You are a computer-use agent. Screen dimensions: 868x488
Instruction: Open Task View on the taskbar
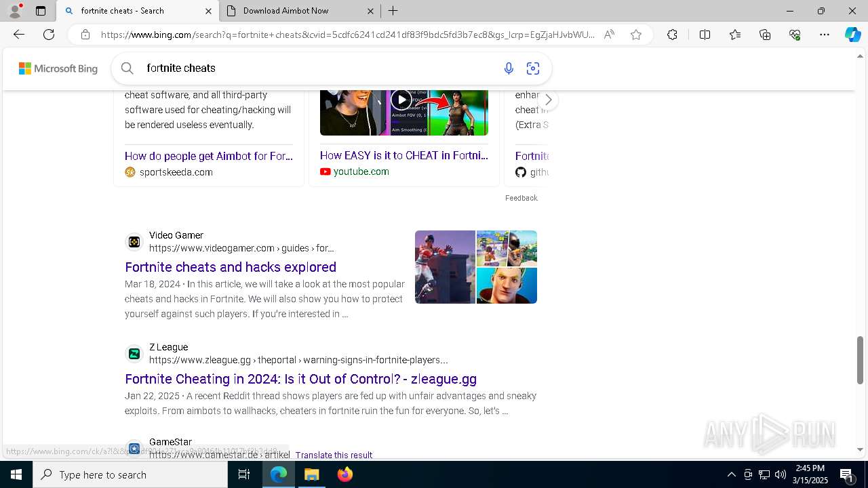point(244,474)
